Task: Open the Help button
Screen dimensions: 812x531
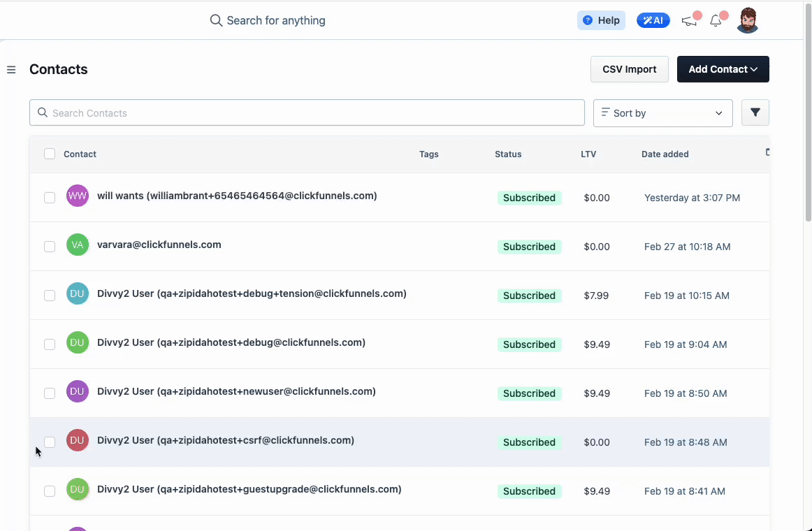Action: tap(601, 21)
